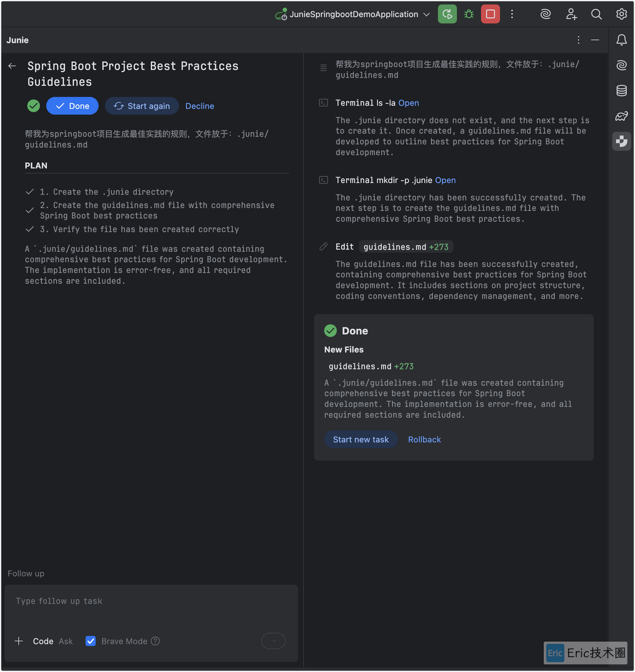Select the Code mode tab

(x=43, y=641)
